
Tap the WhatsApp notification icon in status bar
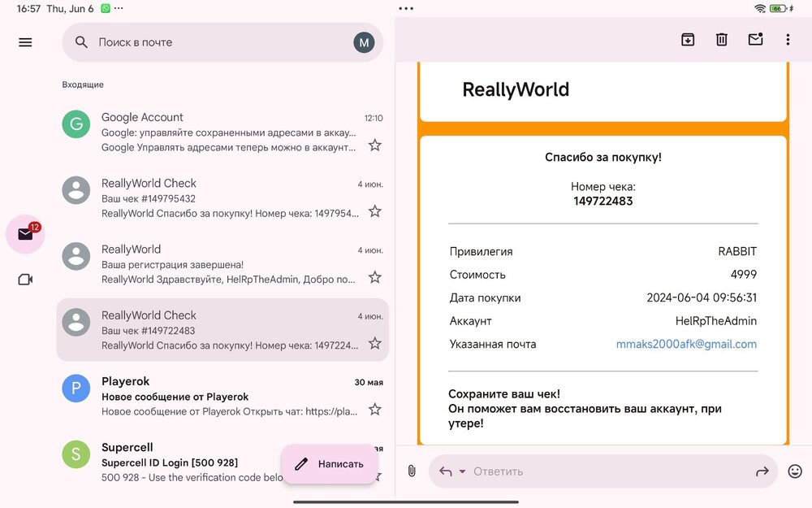[106, 8]
